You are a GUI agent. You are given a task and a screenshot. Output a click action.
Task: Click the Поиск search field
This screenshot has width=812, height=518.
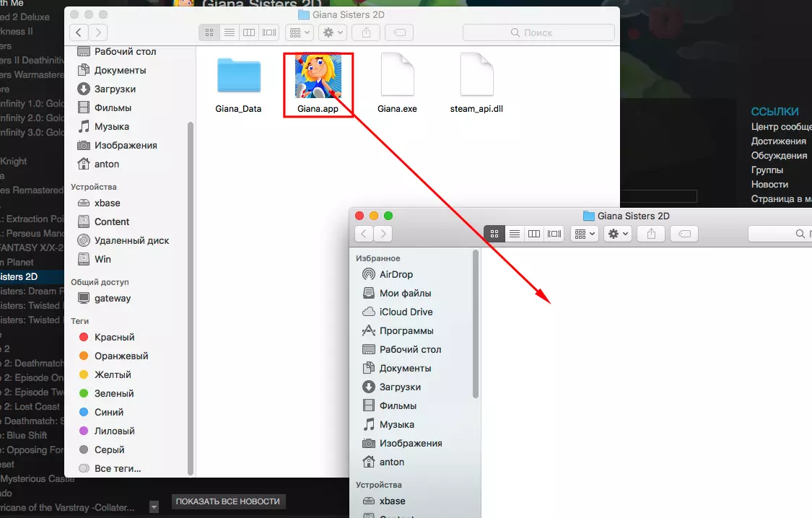[x=538, y=32]
